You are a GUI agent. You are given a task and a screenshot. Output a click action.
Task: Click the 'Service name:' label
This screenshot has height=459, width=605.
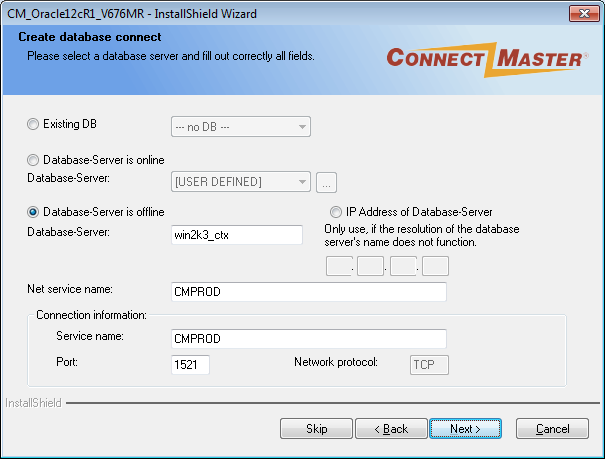pyautogui.click(x=90, y=336)
